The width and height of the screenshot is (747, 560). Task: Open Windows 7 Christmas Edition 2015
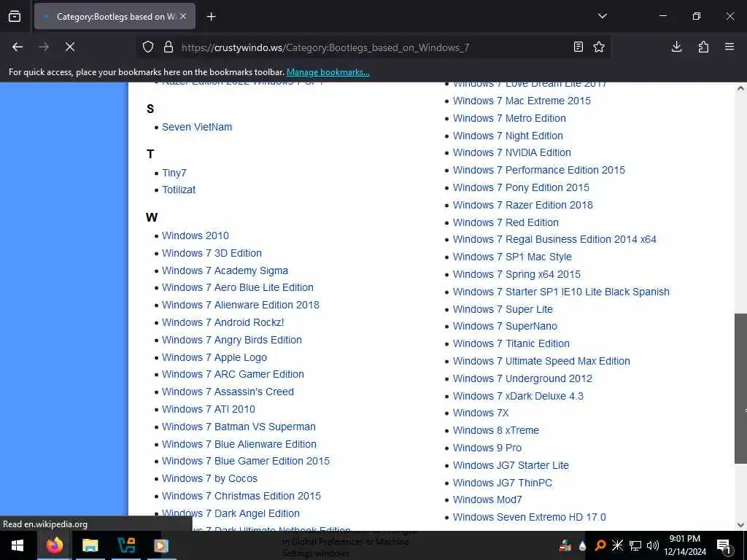[x=241, y=496]
